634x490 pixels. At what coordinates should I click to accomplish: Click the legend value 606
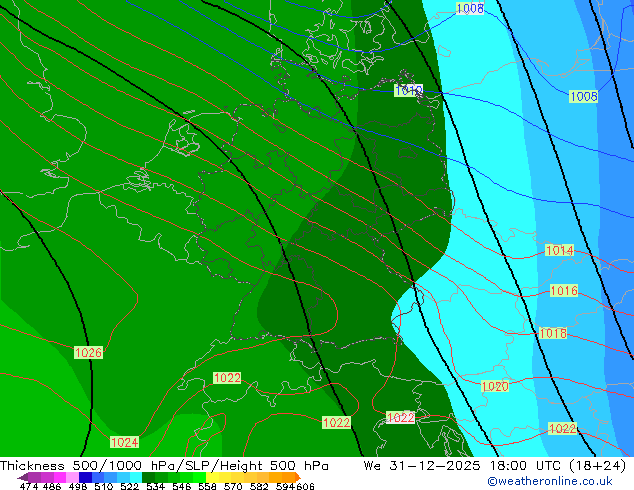[305, 486]
